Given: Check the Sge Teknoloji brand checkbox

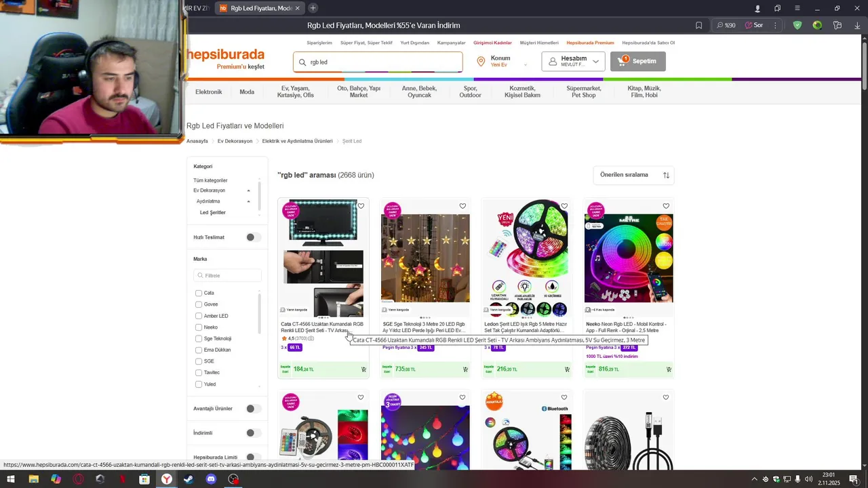Looking at the screenshot, I should pos(199,339).
